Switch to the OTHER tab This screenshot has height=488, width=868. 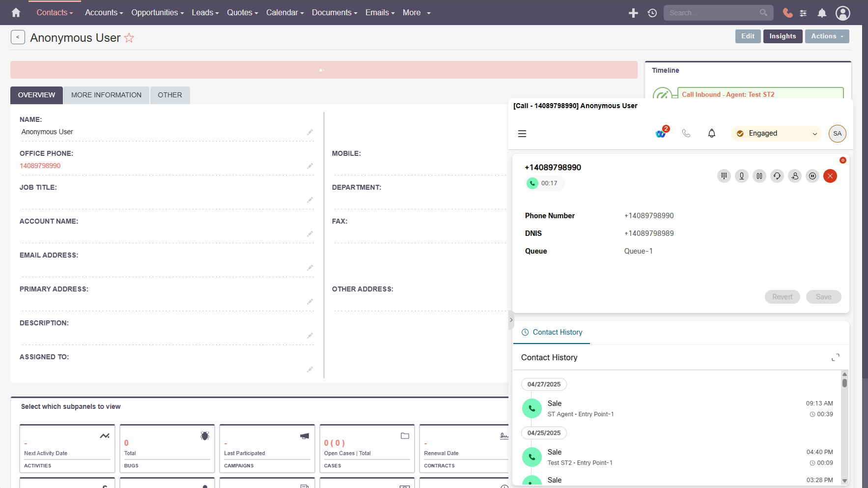click(169, 95)
